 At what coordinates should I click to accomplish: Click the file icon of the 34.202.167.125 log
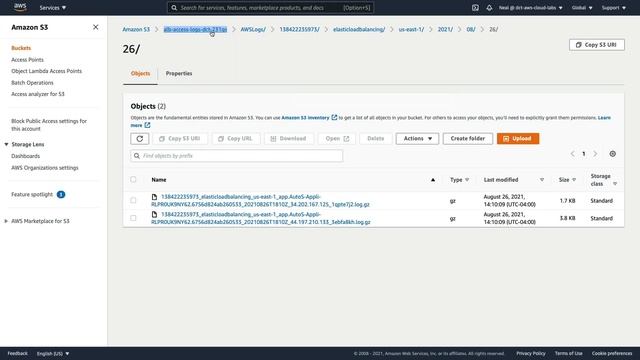tap(154, 197)
